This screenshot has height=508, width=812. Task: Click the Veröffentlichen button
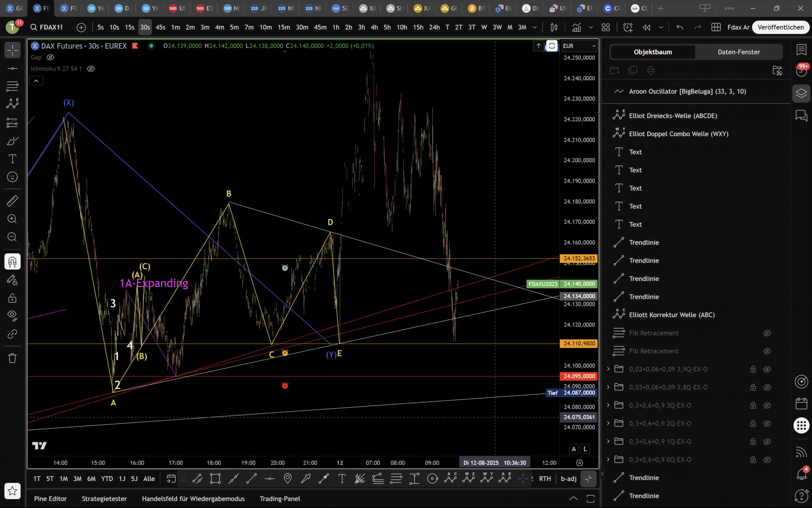coord(780,27)
